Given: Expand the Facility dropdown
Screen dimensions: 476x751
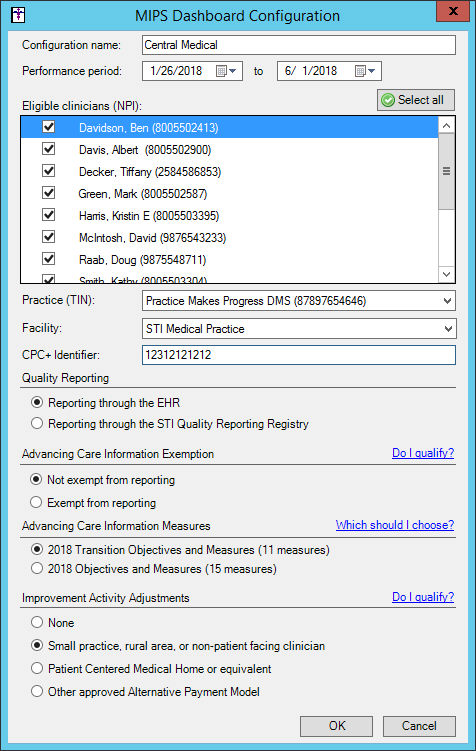Looking at the screenshot, I should [447, 329].
